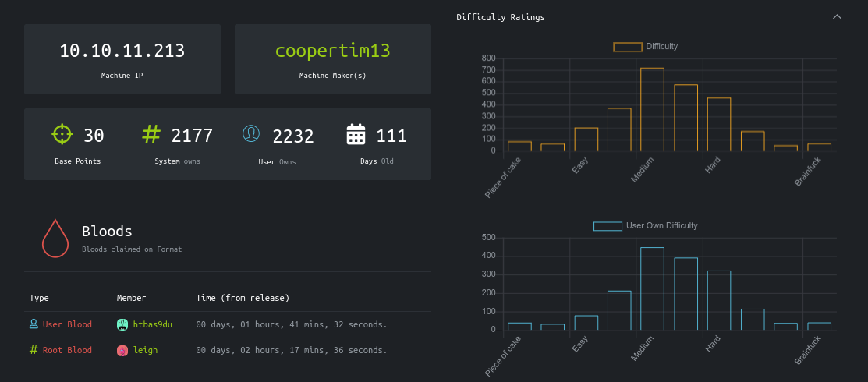Viewport: 868px width, 382px height.
Task: Click the User Blood person icon
Action: pyautogui.click(x=34, y=324)
